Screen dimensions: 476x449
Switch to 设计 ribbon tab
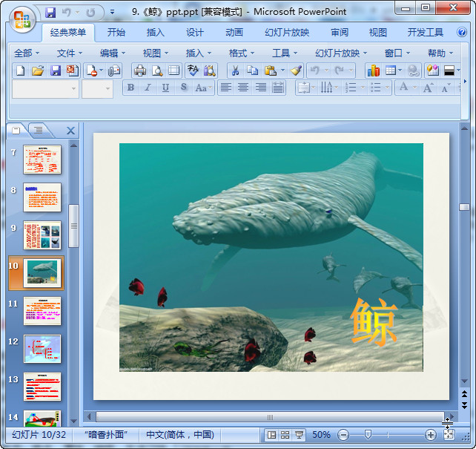194,32
